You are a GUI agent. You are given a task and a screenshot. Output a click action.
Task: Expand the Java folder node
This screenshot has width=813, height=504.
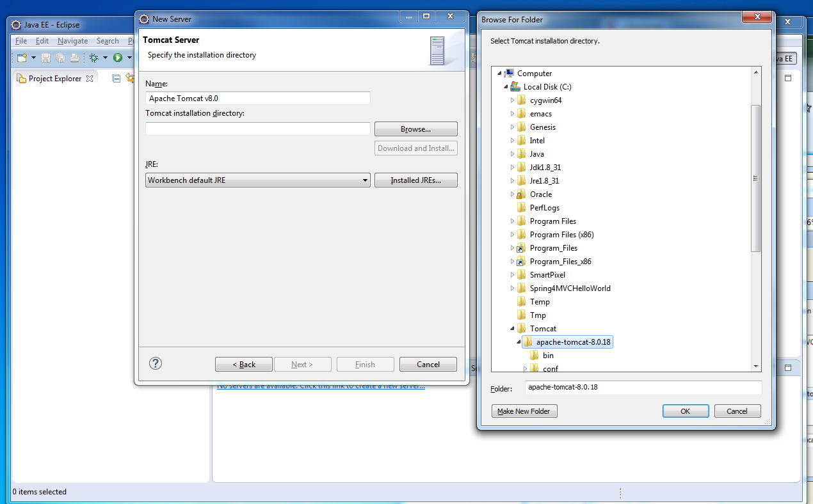click(512, 154)
